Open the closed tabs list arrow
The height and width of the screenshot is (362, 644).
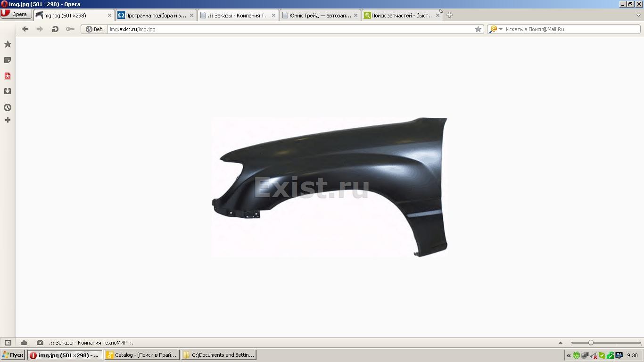pyautogui.click(x=638, y=15)
